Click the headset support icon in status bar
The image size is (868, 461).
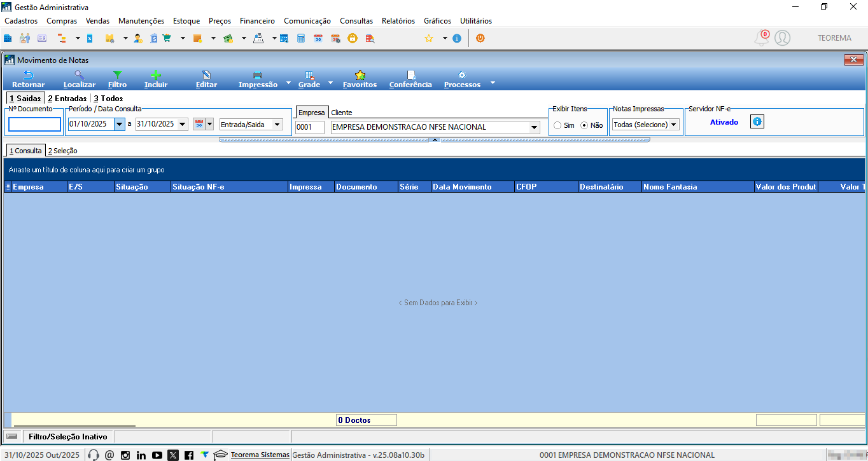pyautogui.click(x=94, y=455)
